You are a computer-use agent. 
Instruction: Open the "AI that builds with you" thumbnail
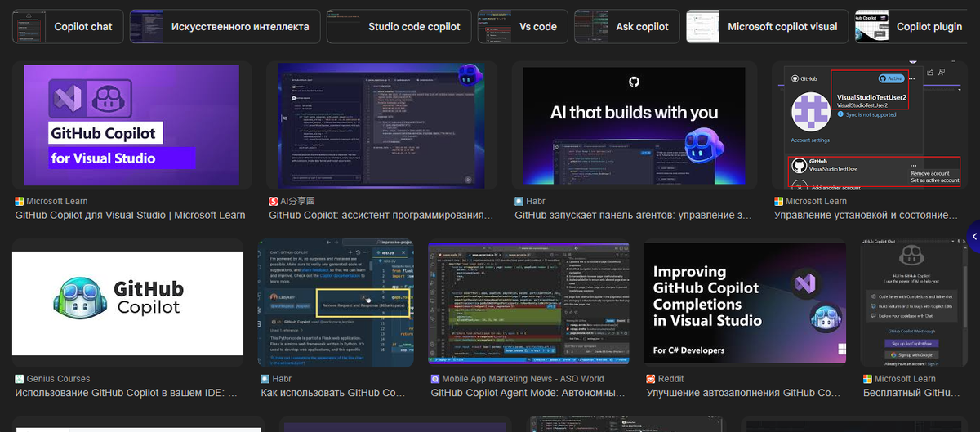(x=635, y=124)
